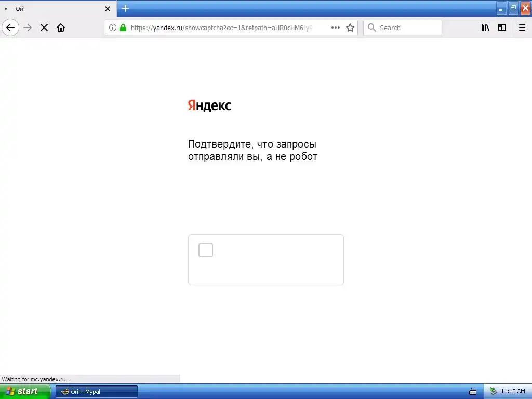Open page actions three-dot menu

(x=335, y=28)
